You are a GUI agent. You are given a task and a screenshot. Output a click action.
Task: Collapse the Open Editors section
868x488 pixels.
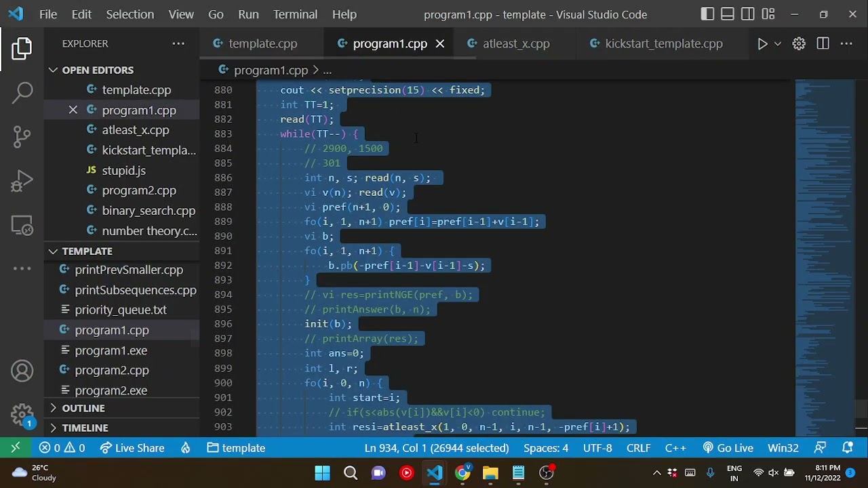pyautogui.click(x=122, y=70)
